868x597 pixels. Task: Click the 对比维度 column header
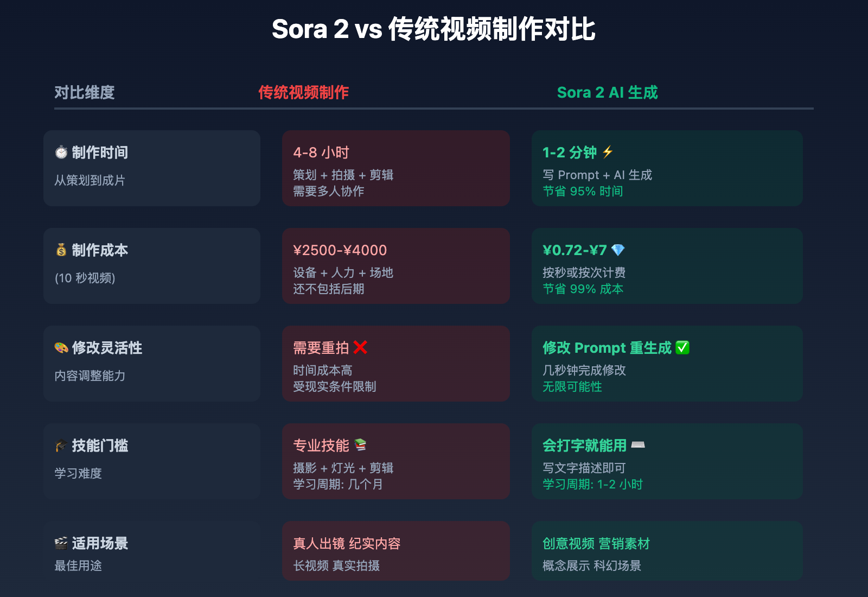(x=85, y=92)
